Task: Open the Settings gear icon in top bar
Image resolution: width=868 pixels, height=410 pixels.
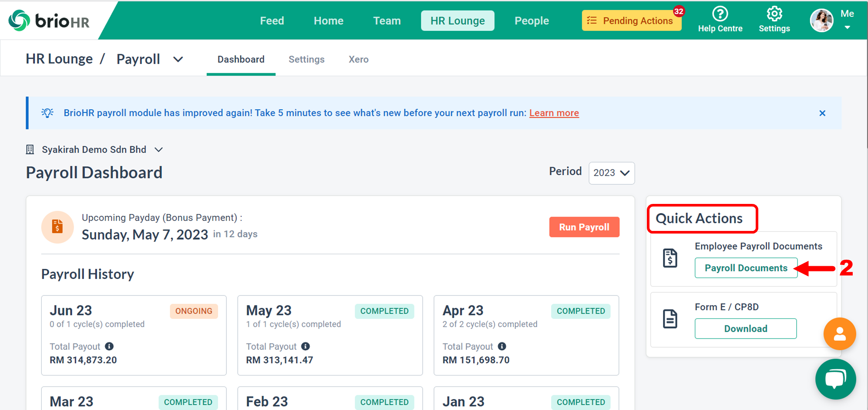Action: [x=774, y=14]
